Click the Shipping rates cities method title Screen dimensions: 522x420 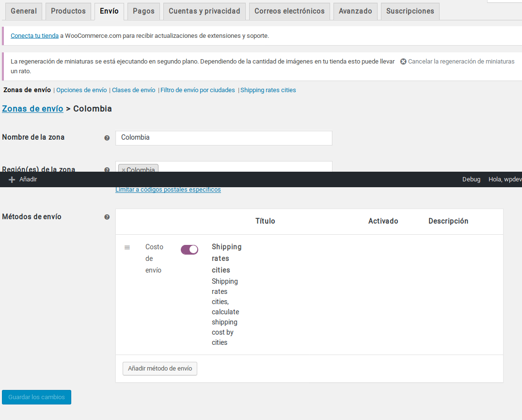point(227,258)
